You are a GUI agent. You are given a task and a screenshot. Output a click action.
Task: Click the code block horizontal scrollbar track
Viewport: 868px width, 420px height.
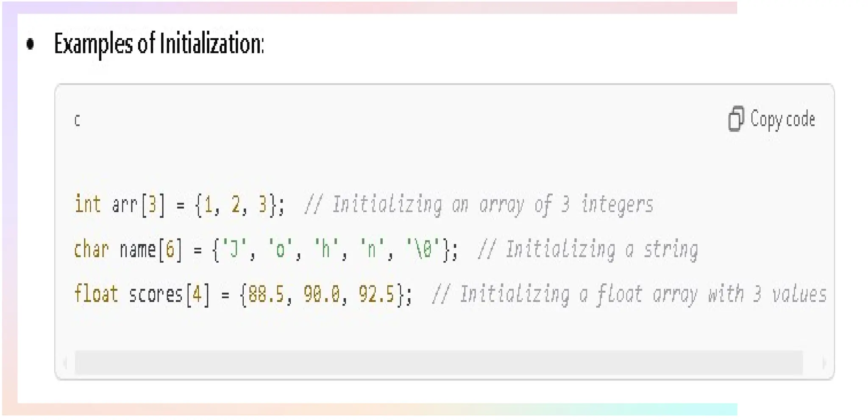point(439,363)
